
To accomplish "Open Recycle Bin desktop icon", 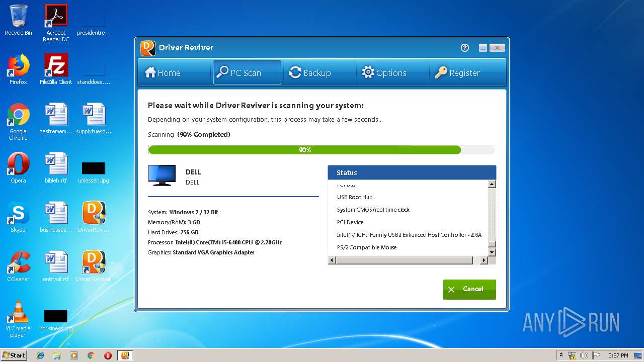I will [x=18, y=21].
